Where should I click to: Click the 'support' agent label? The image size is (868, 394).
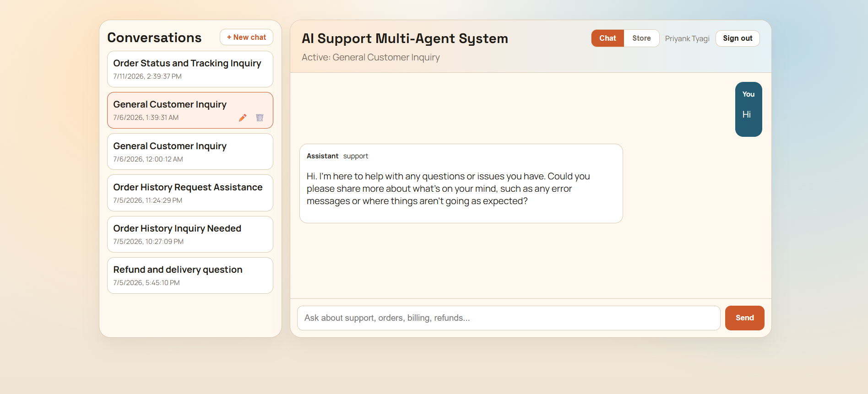[x=356, y=156]
